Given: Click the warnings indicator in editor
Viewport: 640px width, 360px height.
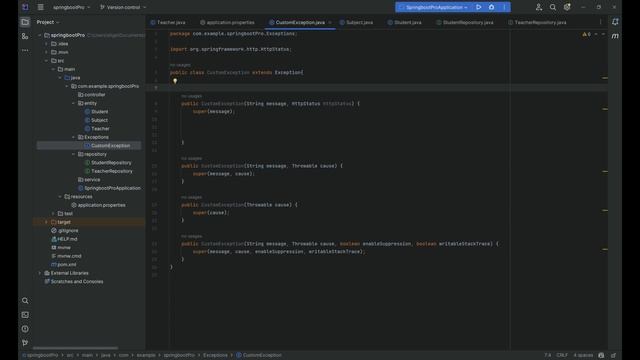Looking at the screenshot, I should (587, 34).
